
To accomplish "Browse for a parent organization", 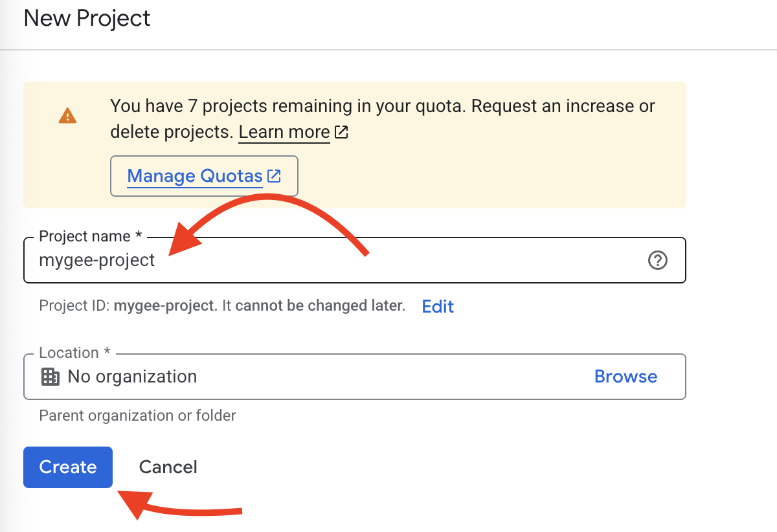I will (625, 377).
